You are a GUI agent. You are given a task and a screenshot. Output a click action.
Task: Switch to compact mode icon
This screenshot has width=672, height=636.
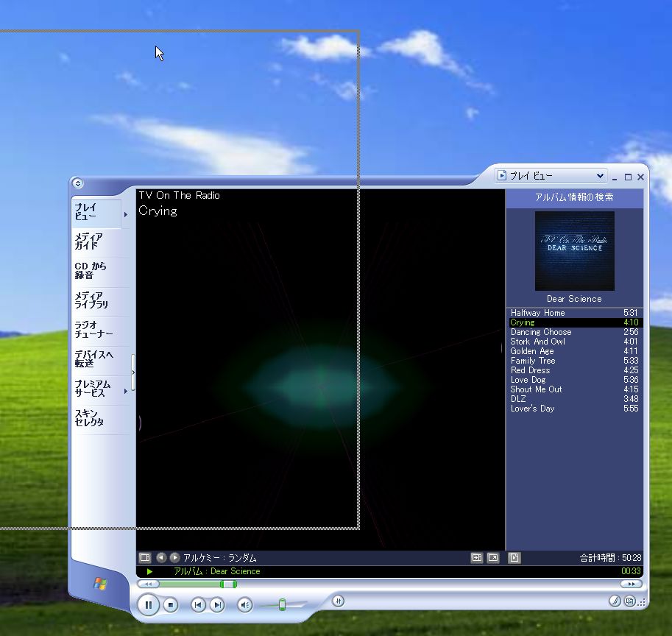point(629,601)
